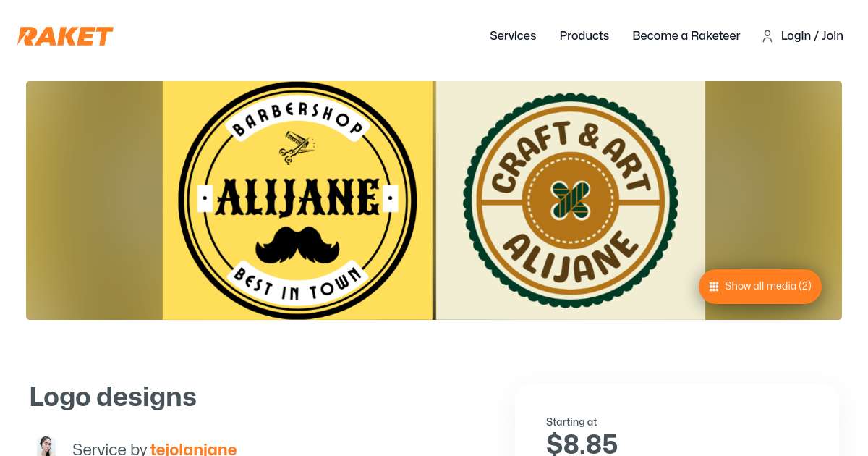The height and width of the screenshot is (456, 868).
Task: Open the tejolanjane seller profile link
Action: pyautogui.click(x=193, y=449)
